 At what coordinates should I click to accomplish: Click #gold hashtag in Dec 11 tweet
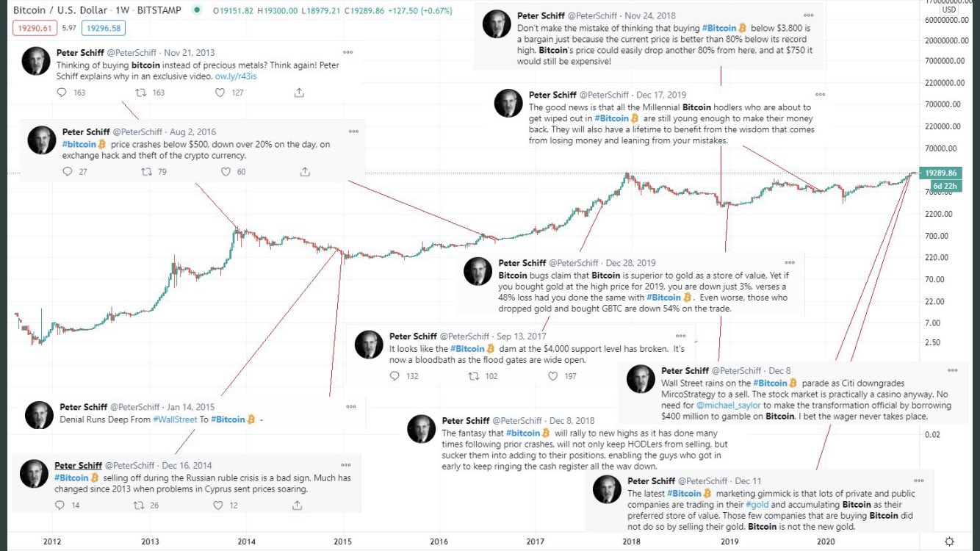(x=757, y=505)
